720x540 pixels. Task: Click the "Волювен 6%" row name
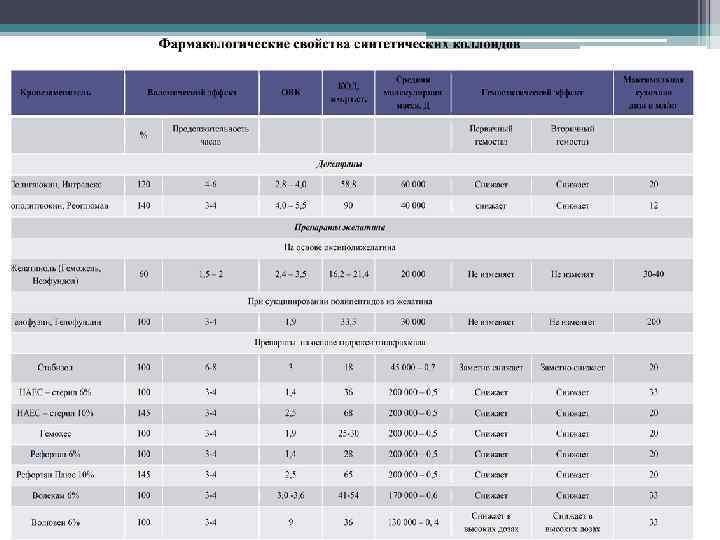pyautogui.click(x=55, y=523)
